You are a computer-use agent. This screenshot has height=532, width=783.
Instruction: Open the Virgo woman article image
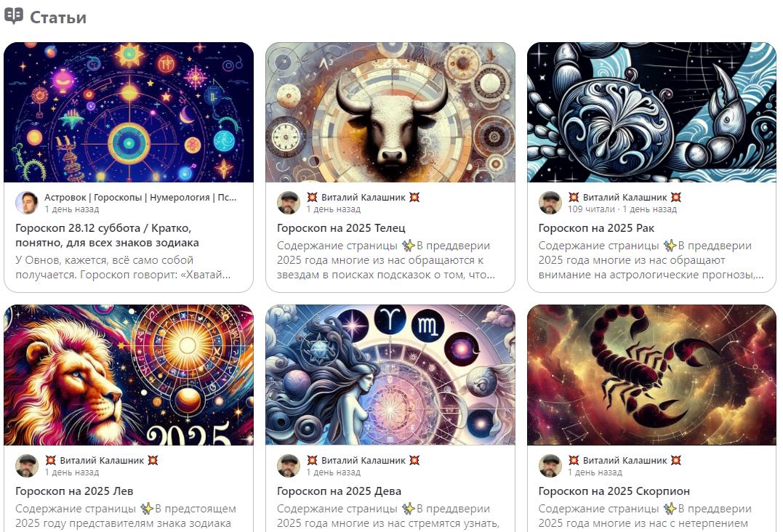coord(390,375)
